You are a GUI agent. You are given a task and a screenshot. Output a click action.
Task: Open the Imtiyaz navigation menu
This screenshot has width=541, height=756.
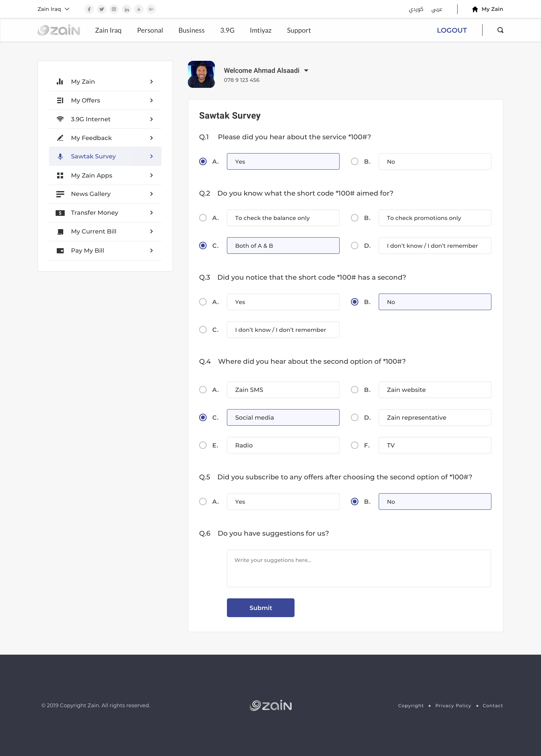coord(261,30)
